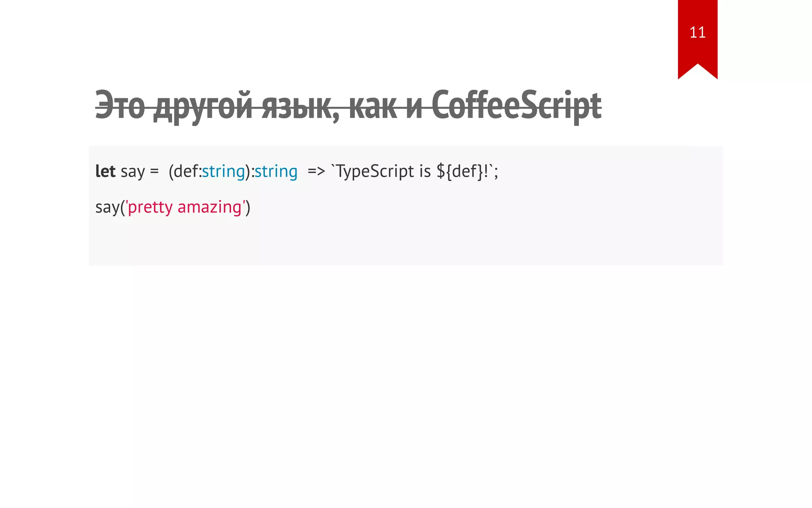Click the '${def}' template placeholder
Viewport: 812px width, 508px height.
[x=460, y=171]
